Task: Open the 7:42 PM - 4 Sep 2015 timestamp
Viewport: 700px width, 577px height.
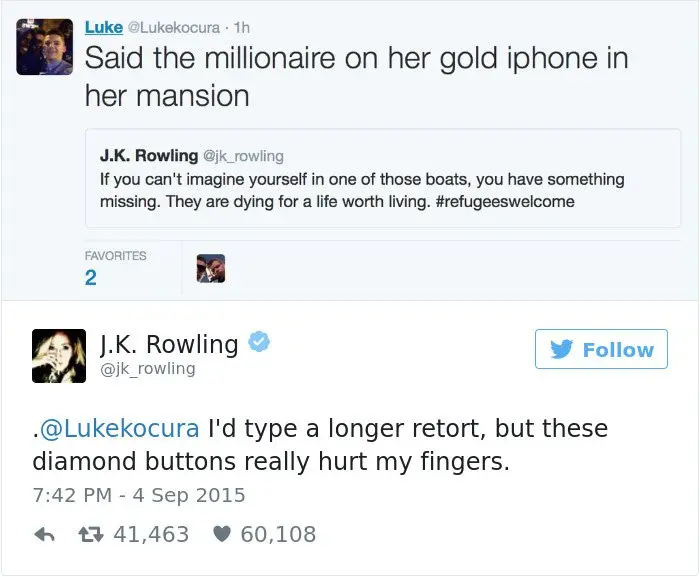Action: [139, 494]
